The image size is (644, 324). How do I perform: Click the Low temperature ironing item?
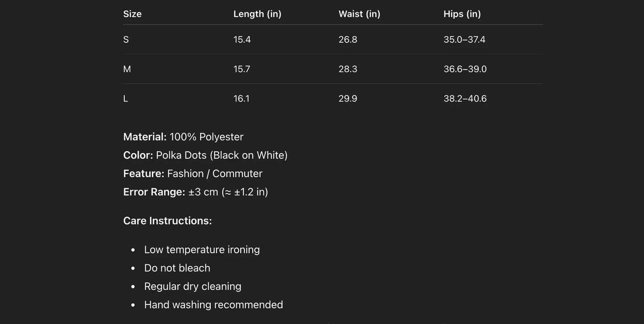(x=202, y=250)
